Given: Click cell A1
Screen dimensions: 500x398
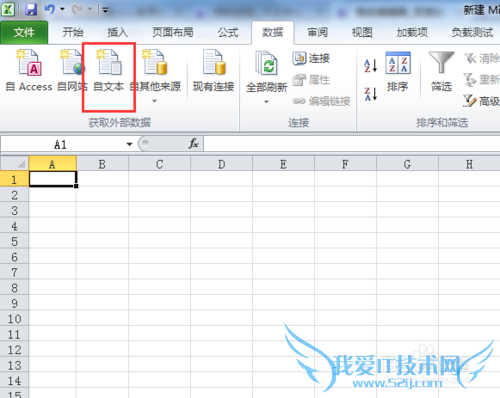Looking at the screenshot, I should pyautogui.click(x=53, y=179).
